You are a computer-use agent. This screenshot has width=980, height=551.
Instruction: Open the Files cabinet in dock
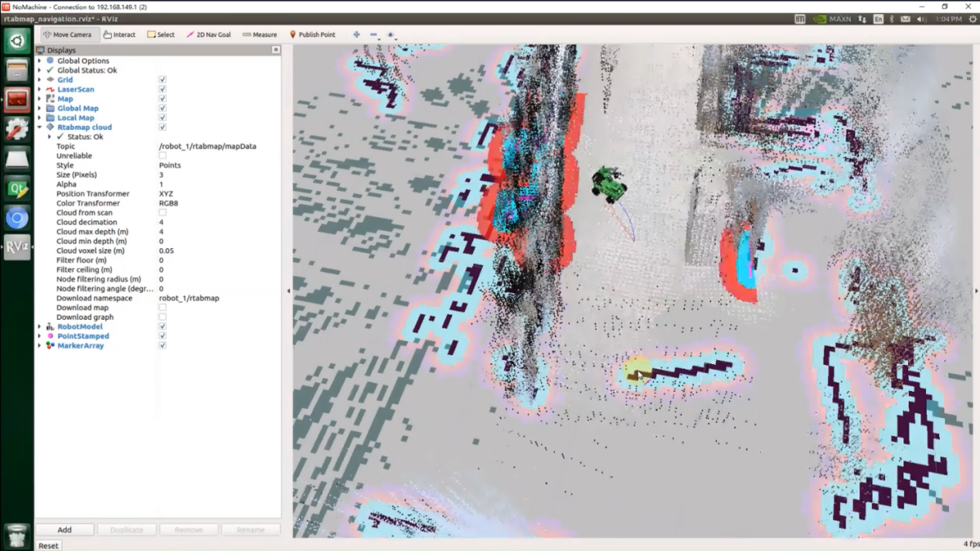[17, 70]
